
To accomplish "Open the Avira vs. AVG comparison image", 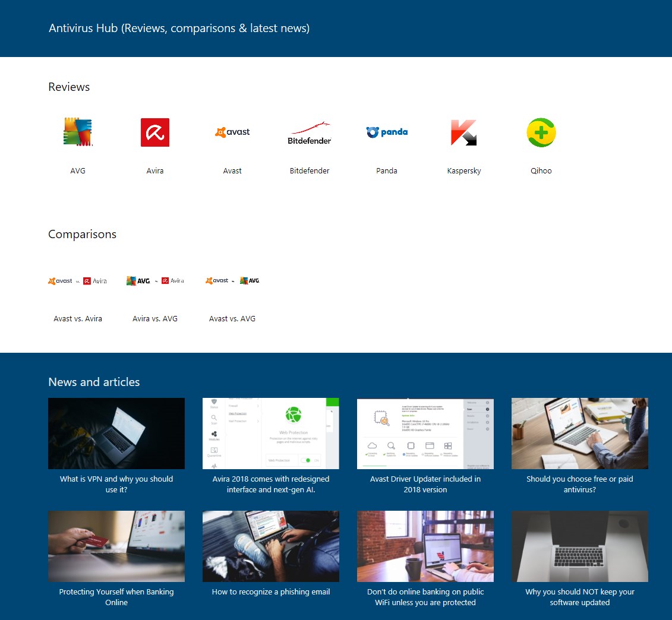I will click(155, 281).
